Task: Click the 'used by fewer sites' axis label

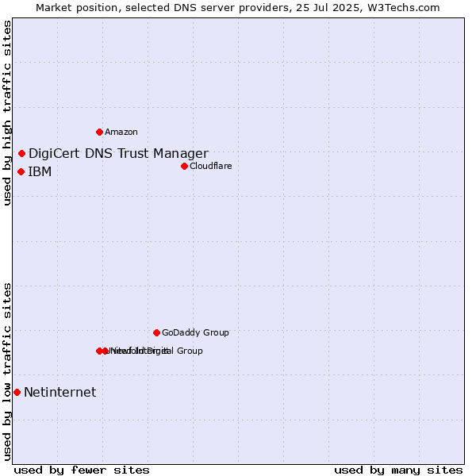Action: (x=82, y=470)
